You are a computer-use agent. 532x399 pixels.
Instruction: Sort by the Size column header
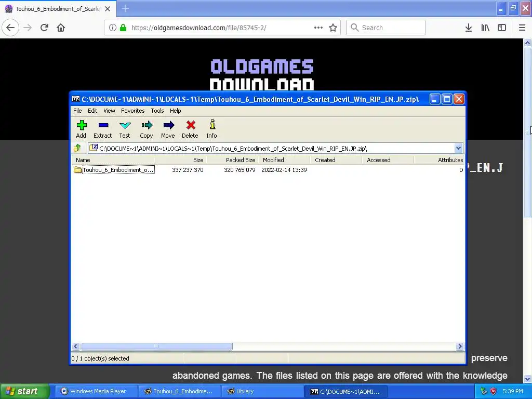[x=180, y=160]
